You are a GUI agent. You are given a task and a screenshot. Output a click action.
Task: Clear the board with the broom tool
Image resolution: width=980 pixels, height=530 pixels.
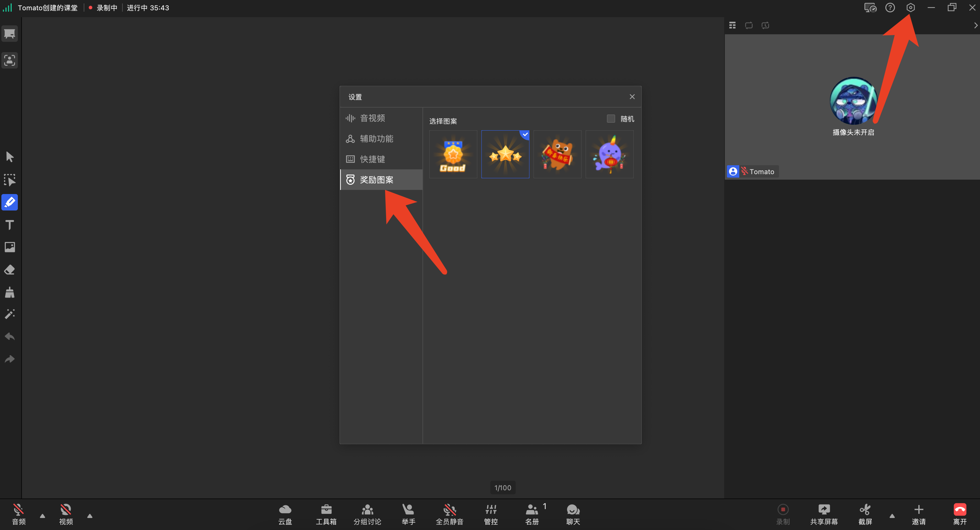point(10,292)
